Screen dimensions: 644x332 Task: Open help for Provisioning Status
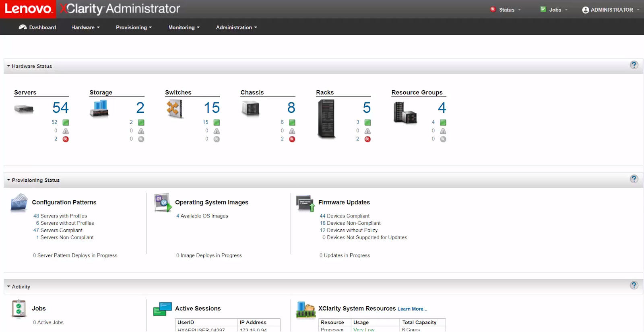(x=634, y=179)
